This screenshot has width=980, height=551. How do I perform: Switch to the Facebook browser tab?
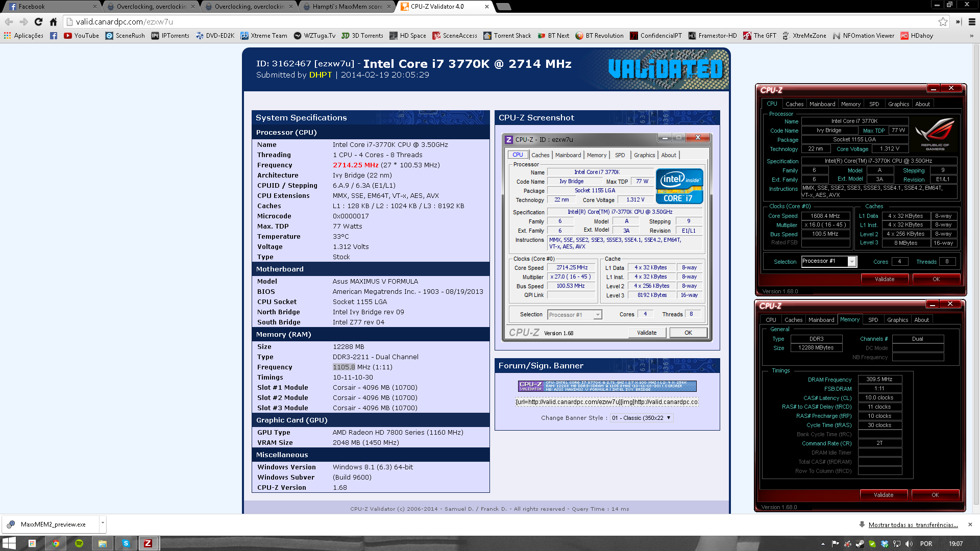coord(52,6)
